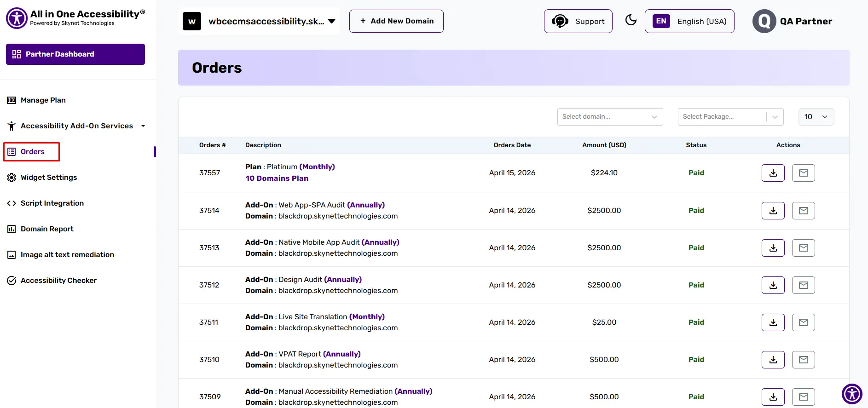Image resolution: width=868 pixels, height=408 pixels.
Task: Click Paid status of order 37514
Action: pyautogui.click(x=696, y=211)
